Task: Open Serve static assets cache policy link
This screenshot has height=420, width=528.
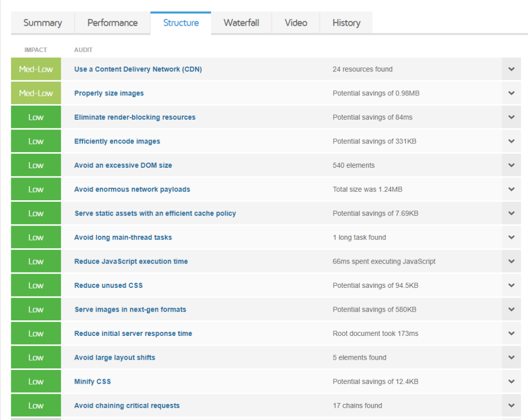Action: click(155, 214)
